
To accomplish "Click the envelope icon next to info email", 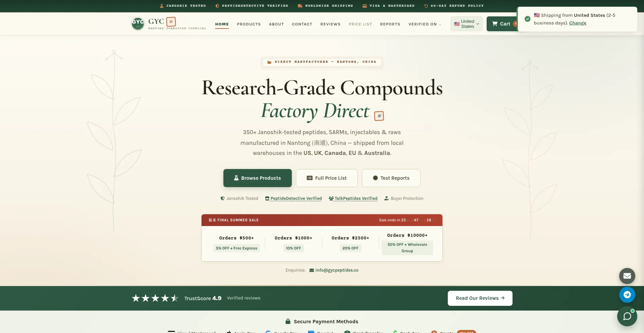I will pyautogui.click(x=312, y=270).
